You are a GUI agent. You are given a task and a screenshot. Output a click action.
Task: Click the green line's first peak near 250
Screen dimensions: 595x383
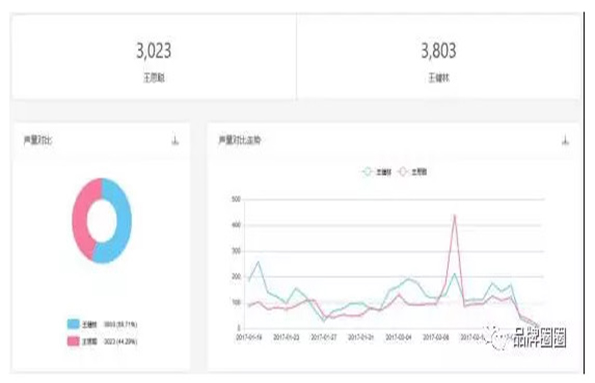pyautogui.click(x=259, y=262)
